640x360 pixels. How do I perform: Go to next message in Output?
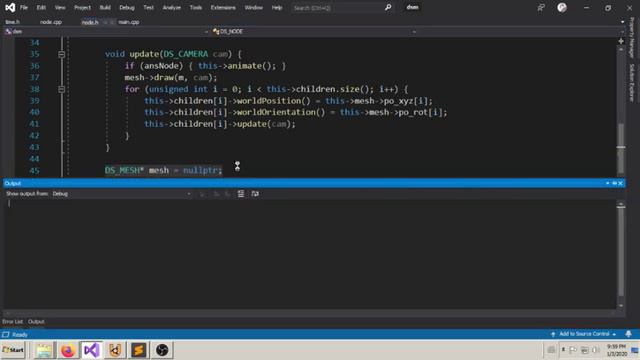[227, 194]
